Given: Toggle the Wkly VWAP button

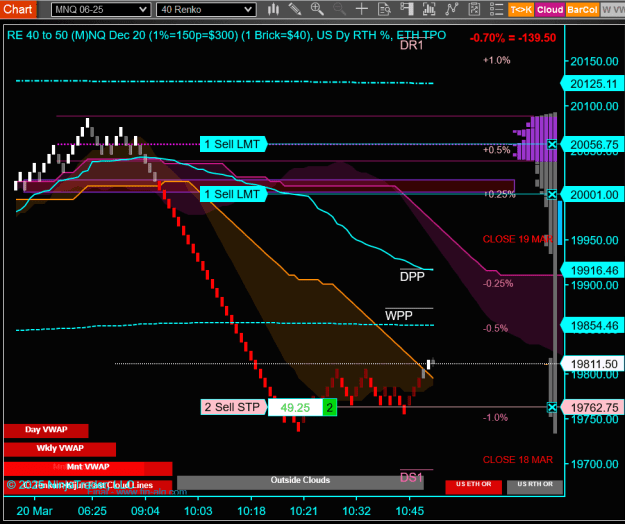Looking at the screenshot, I should 60,449.
